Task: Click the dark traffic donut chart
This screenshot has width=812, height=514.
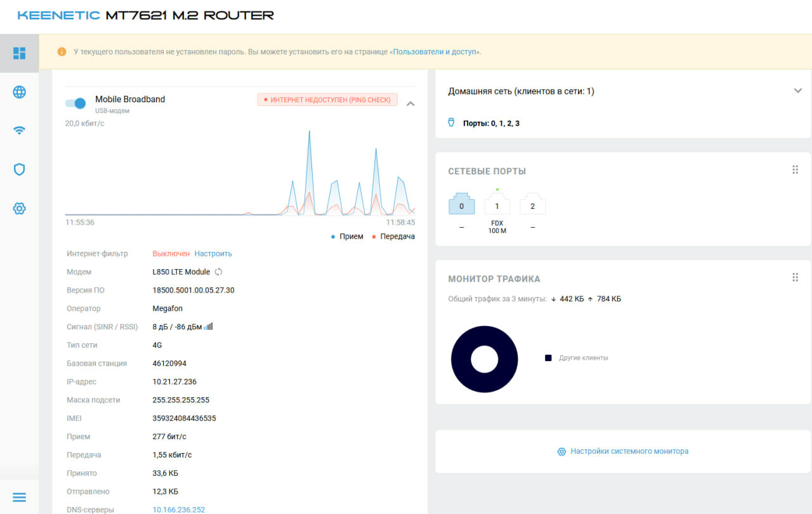Action: pos(485,359)
